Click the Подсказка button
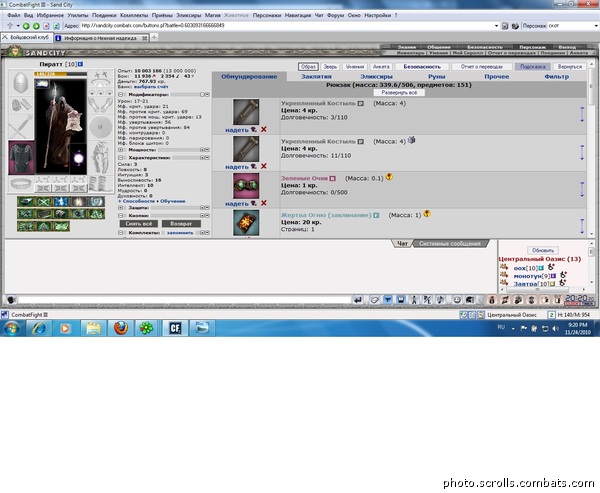The width and height of the screenshot is (600, 493). [533, 67]
